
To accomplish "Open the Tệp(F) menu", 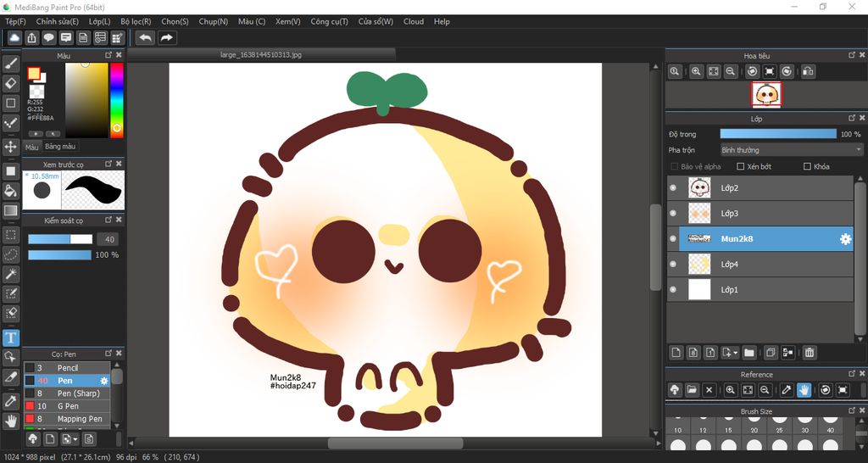I will pyautogui.click(x=15, y=21).
